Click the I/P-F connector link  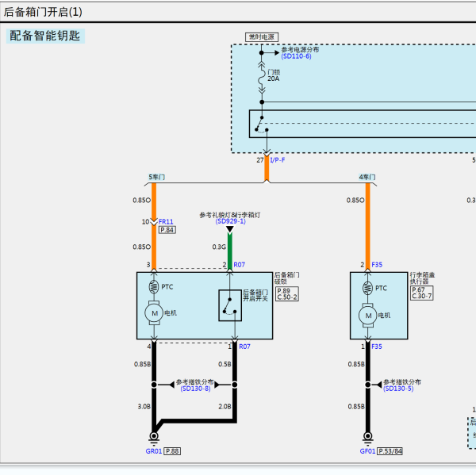278,160
